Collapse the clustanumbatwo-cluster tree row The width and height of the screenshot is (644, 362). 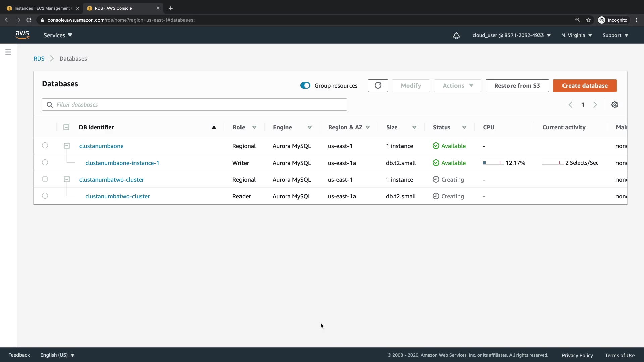tap(67, 179)
